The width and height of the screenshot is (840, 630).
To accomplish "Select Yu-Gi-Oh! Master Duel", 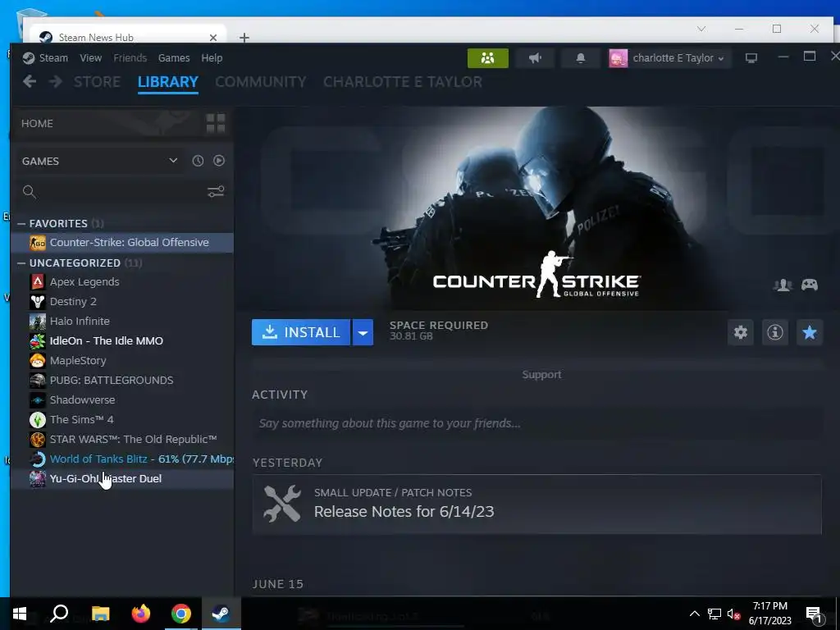I will (122, 478).
